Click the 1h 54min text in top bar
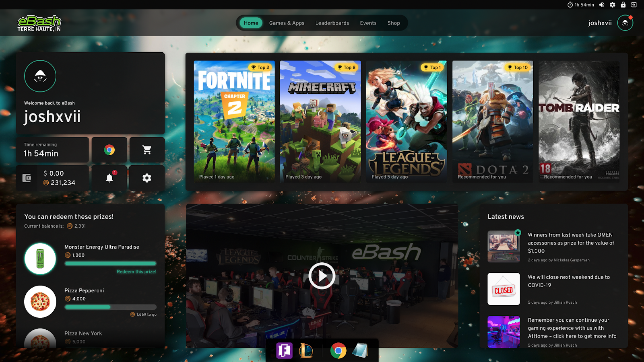The image size is (644, 362). click(x=584, y=5)
